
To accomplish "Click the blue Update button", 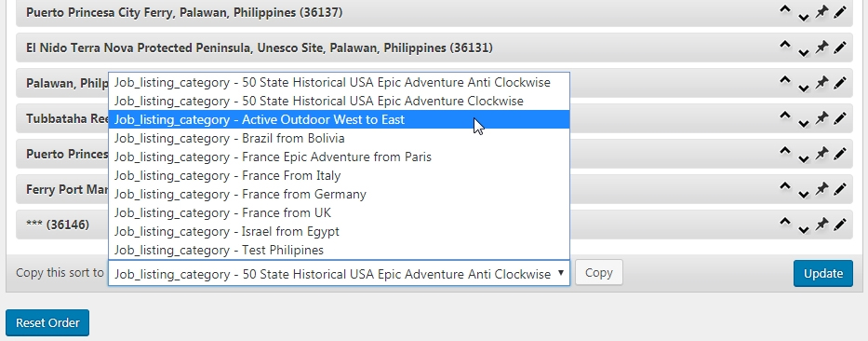I will click(823, 273).
